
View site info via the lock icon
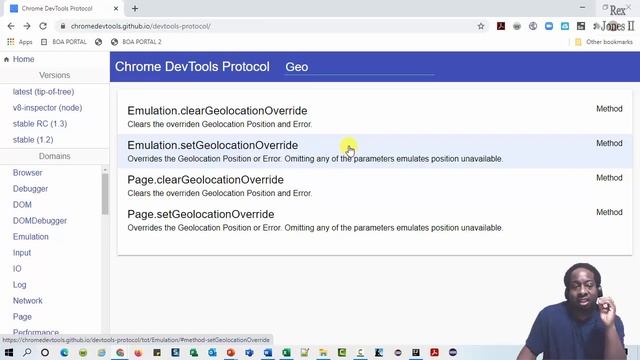click(x=62, y=26)
